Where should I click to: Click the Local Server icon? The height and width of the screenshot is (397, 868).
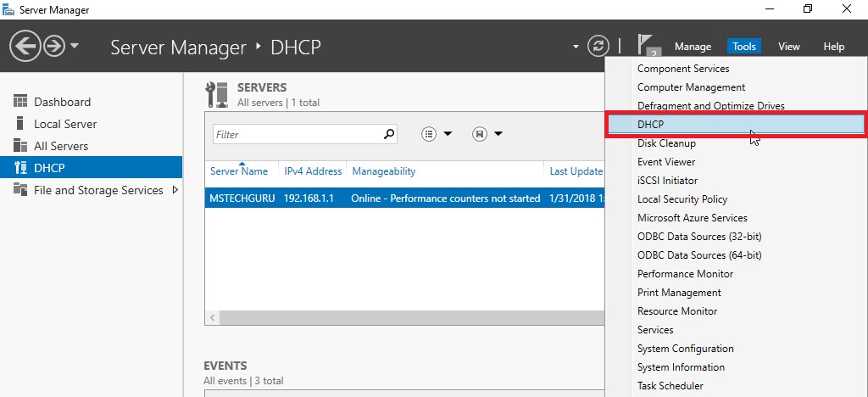click(x=20, y=124)
